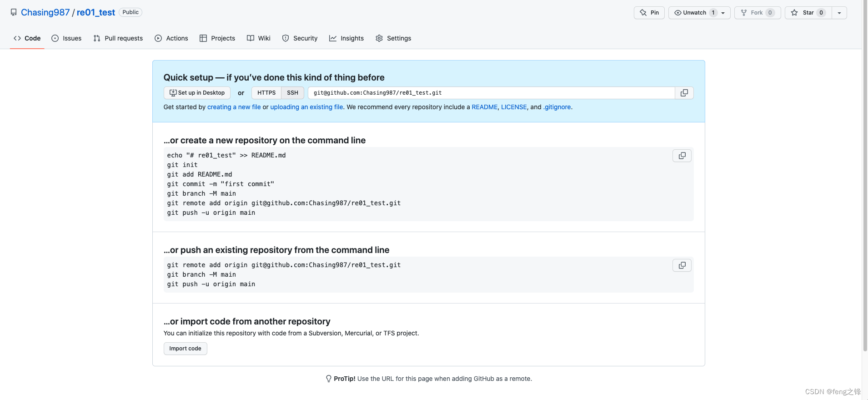868x400 pixels.
Task: Copy the new repository commands
Action: click(682, 156)
